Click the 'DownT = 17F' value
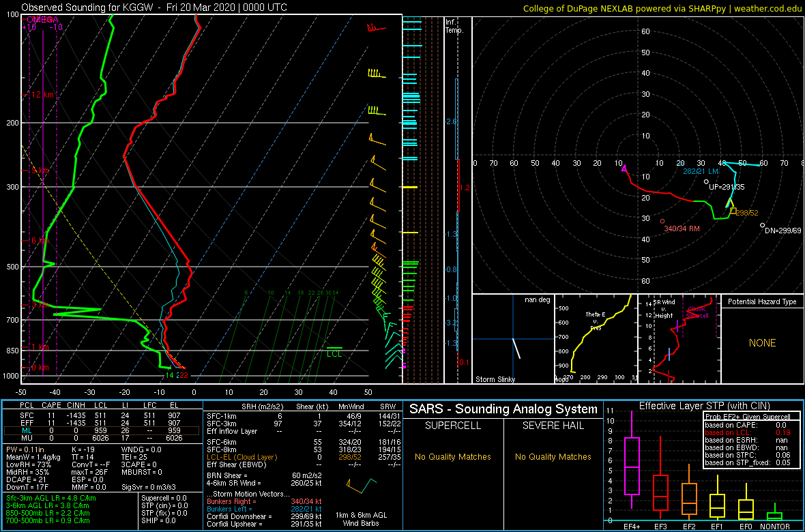Screen dimensions: 805x532 (x=27, y=486)
